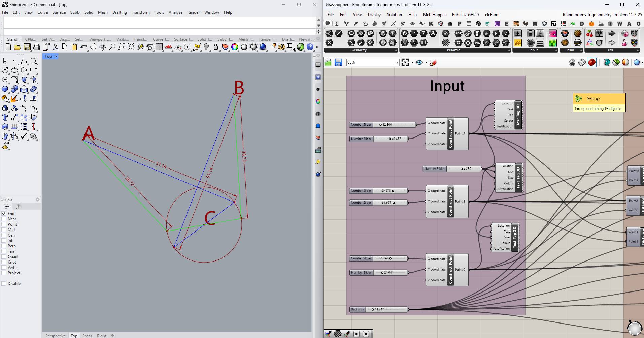Click the Rhino command history scroll down arrow

319,25
